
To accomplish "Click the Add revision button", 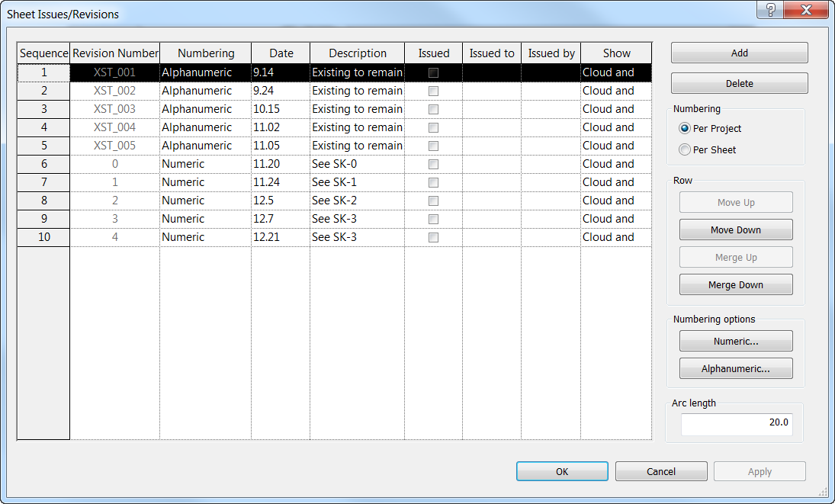I will pos(739,53).
